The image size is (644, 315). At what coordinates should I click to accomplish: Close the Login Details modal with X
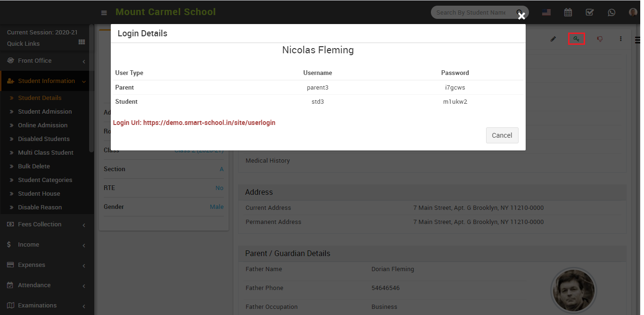coord(521,16)
